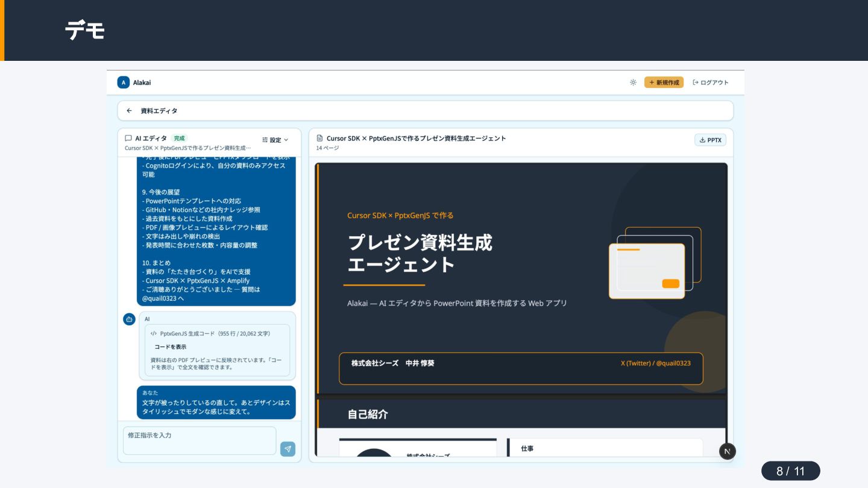
Task: Focus the 修正指示を入力 text field
Action: (200, 440)
